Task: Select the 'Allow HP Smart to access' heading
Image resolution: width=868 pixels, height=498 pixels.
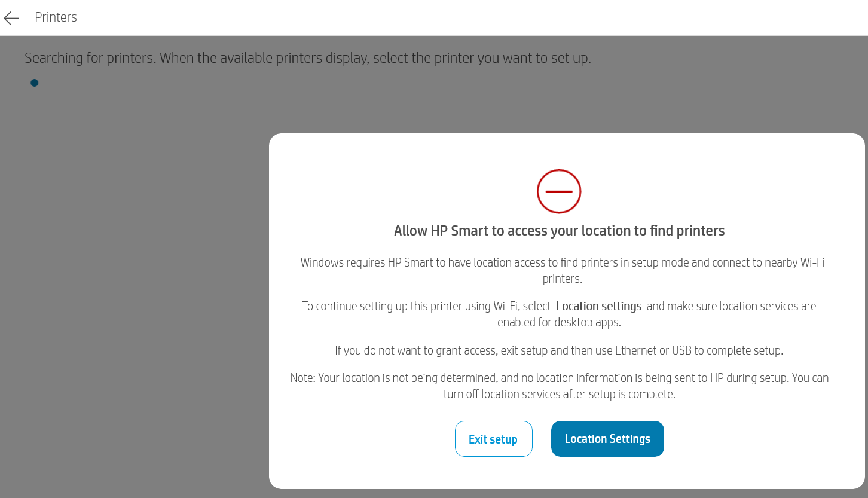Action: (x=559, y=231)
